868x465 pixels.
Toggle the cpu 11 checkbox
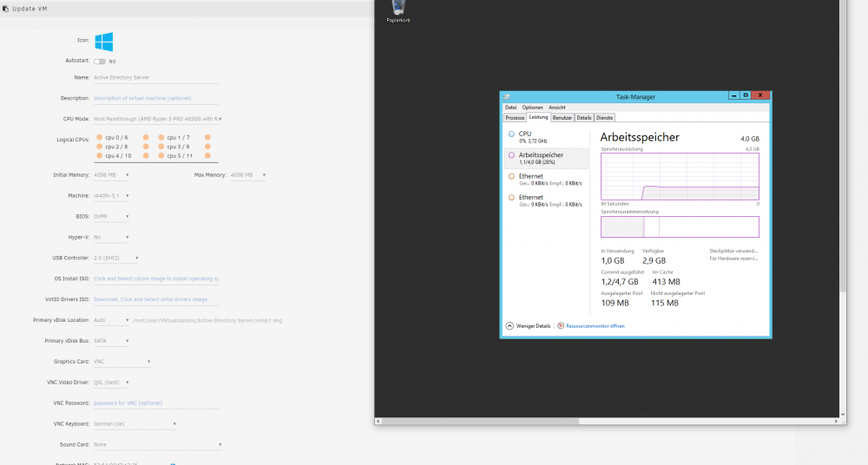(207, 155)
